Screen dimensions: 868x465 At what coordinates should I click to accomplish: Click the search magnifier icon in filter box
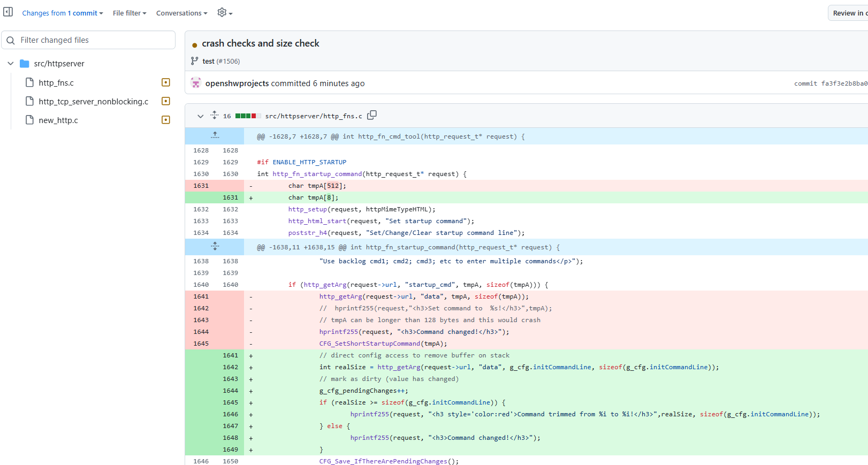(11, 40)
